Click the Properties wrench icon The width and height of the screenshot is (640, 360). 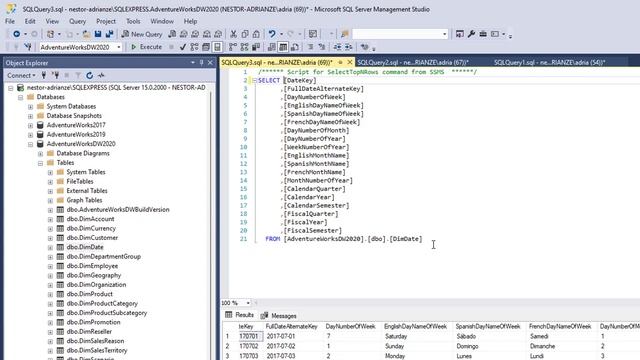(x=471, y=34)
